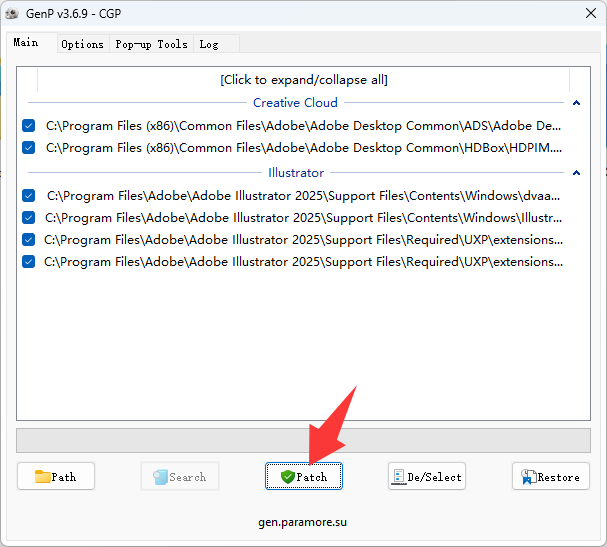
Task: Uncheck the HDBox\HDPIM file checkbox
Action: [x=28, y=147]
